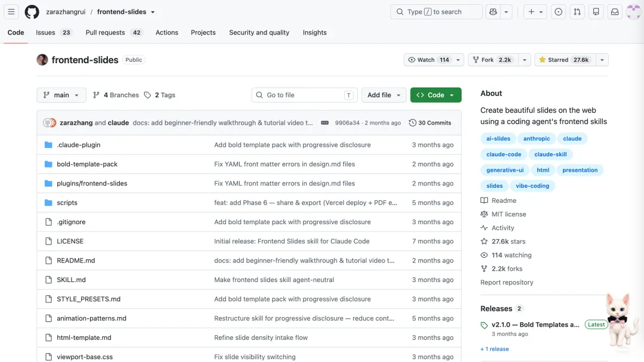This screenshot has height=362, width=644.
Task: Expand the repository switcher caret next to frontend-slides
Action: pos(153,12)
